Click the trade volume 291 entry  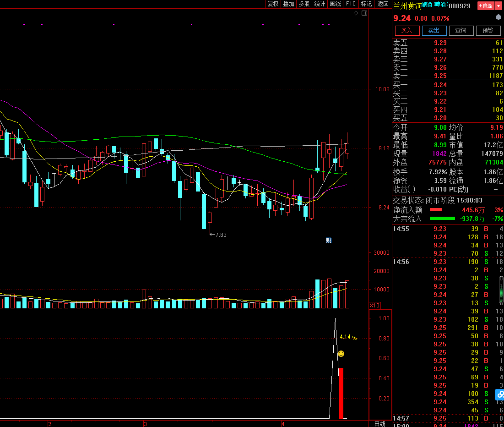pos(472,328)
